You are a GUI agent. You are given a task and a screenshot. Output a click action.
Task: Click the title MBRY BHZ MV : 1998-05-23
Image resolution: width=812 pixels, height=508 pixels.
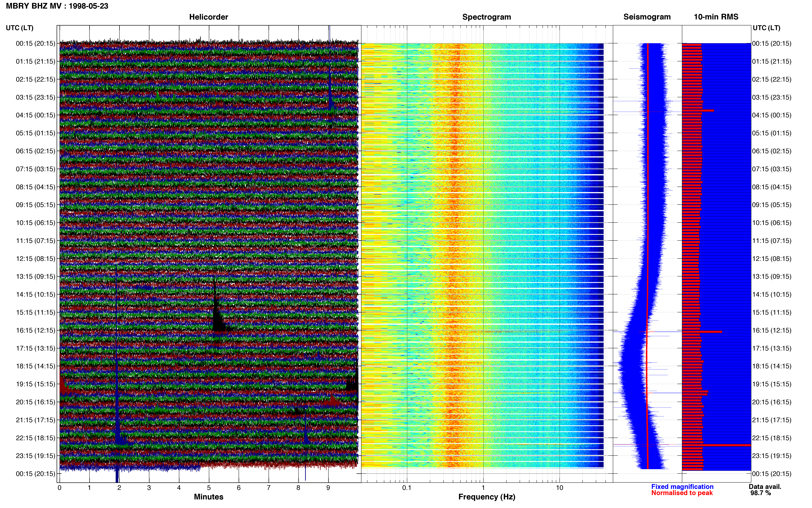click(x=57, y=6)
